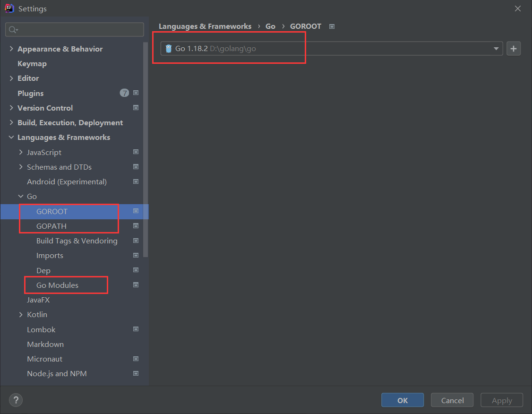The height and width of the screenshot is (414, 532).
Task: Select Dep under Go
Action: coord(43,270)
